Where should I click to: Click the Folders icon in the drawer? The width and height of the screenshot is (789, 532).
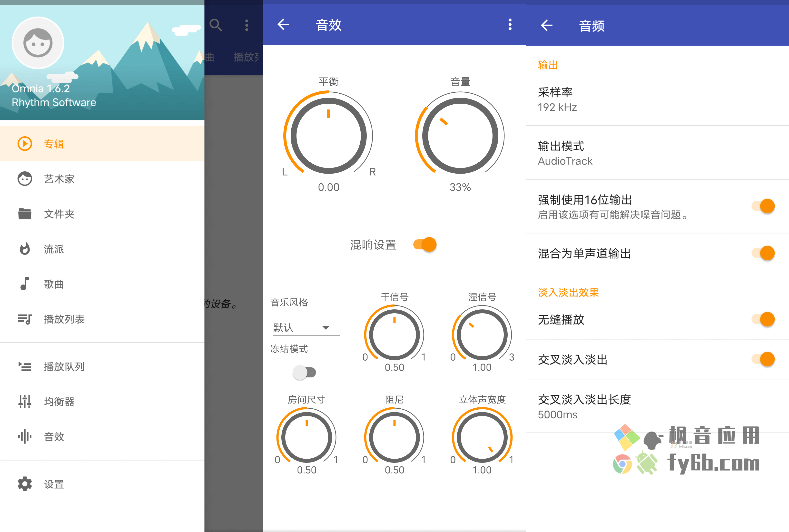[x=25, y=214]
